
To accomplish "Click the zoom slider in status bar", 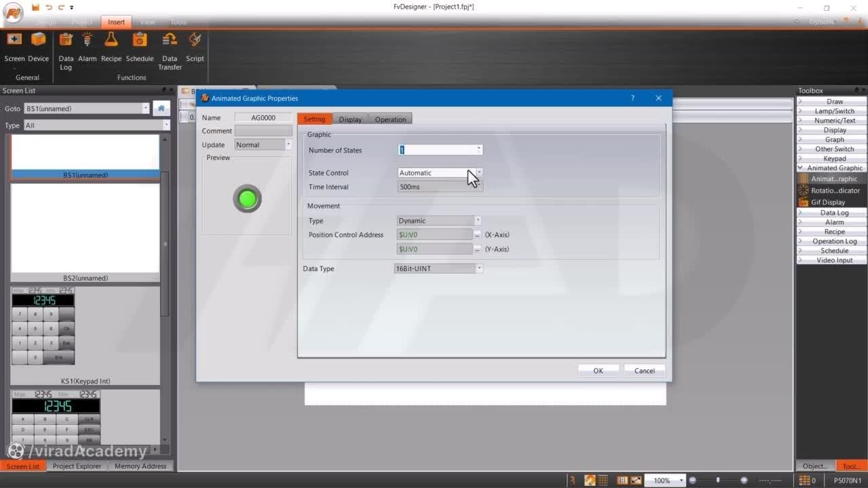I will click(x=718, y=481).
